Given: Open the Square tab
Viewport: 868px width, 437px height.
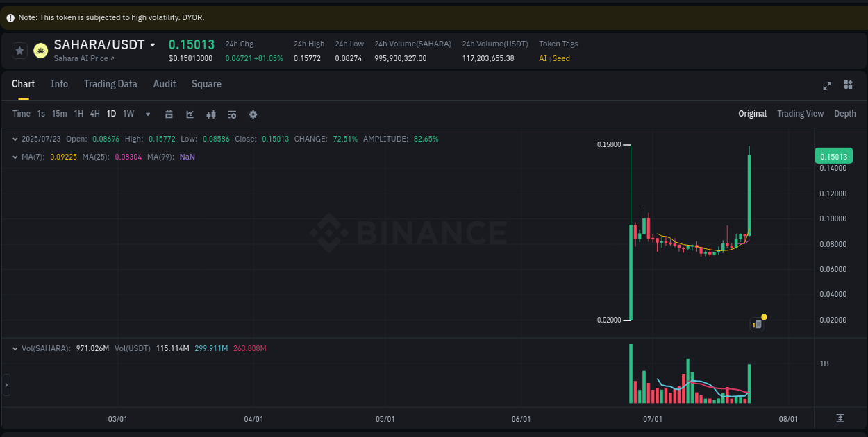Looking at the screenshot, I should [206, 84].
